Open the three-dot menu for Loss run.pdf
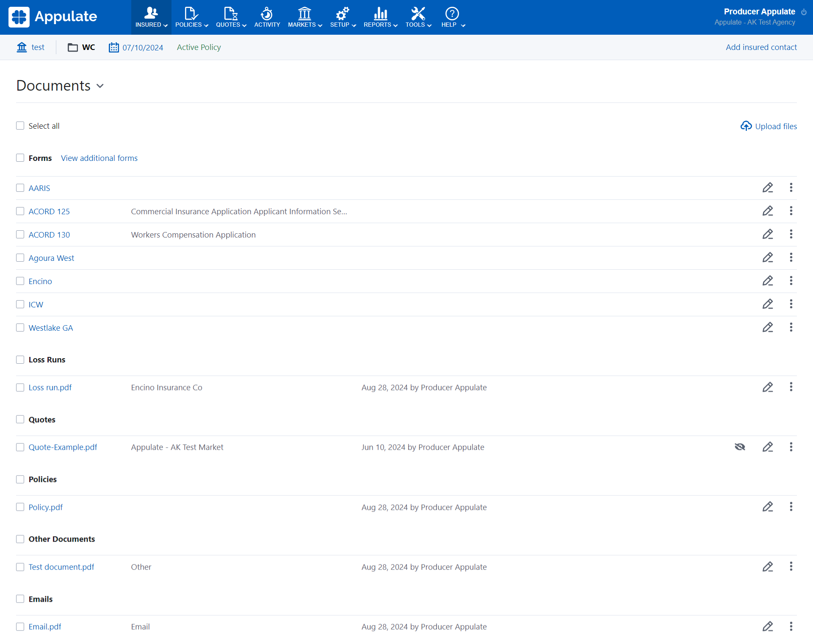 point(791,387)
